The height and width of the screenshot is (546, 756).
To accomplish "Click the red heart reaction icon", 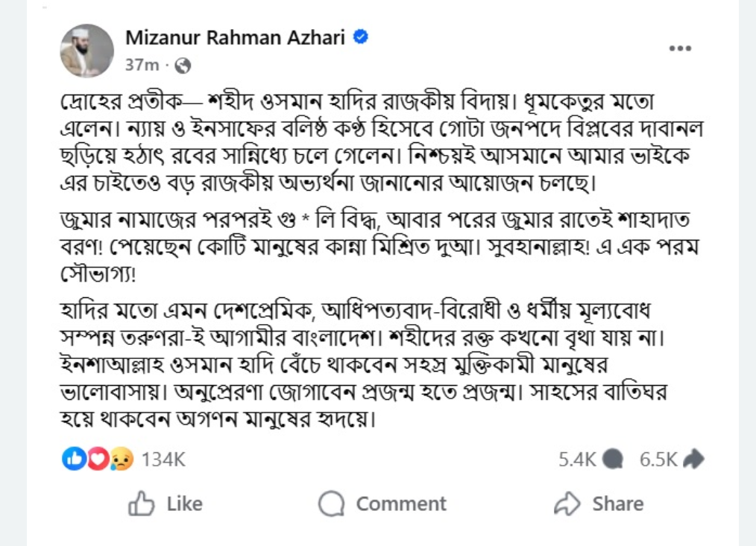I will click(97, 460).
